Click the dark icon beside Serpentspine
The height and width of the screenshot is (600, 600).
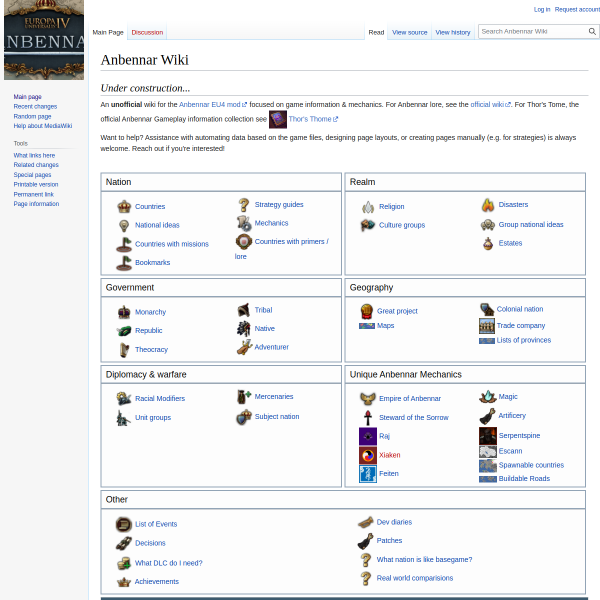[488, 436]
